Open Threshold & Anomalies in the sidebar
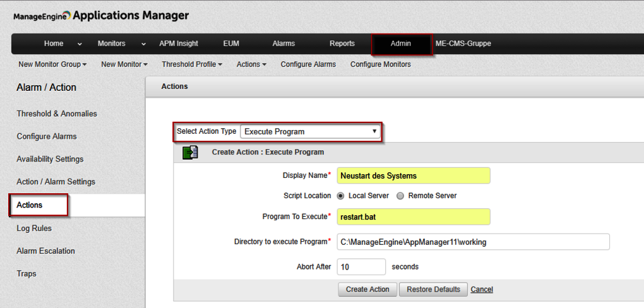Screen dimensions: 644x308 point(57,114)
